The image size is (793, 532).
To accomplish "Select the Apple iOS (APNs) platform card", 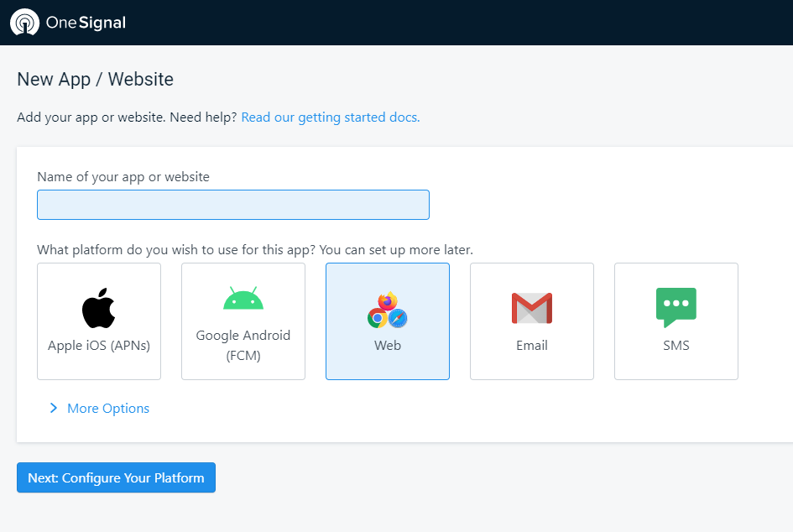I will click(99, 321).
